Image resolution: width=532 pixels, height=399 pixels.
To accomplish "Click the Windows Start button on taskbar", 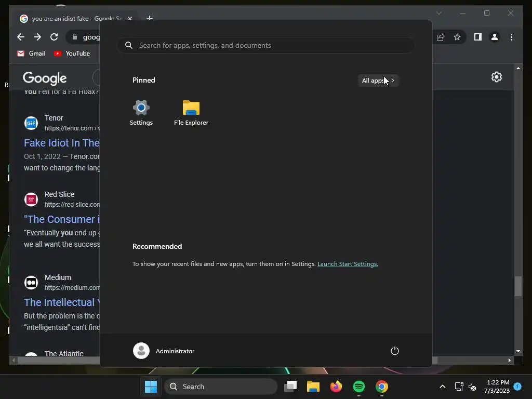I will [151, 387].
